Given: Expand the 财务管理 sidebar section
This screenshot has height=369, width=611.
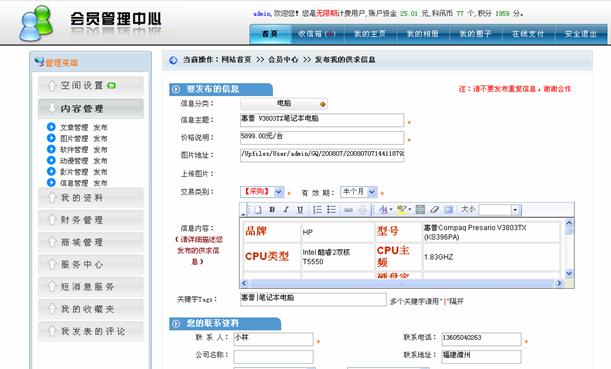Looking at the screenshot, I should (91, 220).
